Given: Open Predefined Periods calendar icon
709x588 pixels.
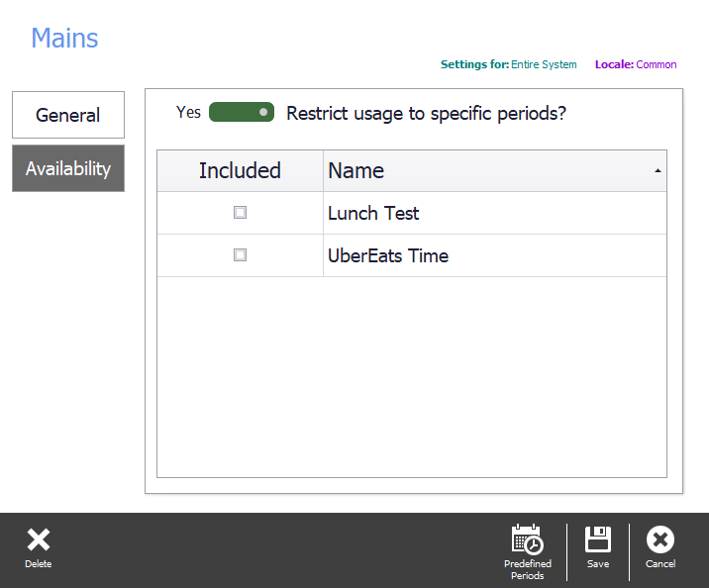Looking at the screenshot, I should (x=527, y=539).
